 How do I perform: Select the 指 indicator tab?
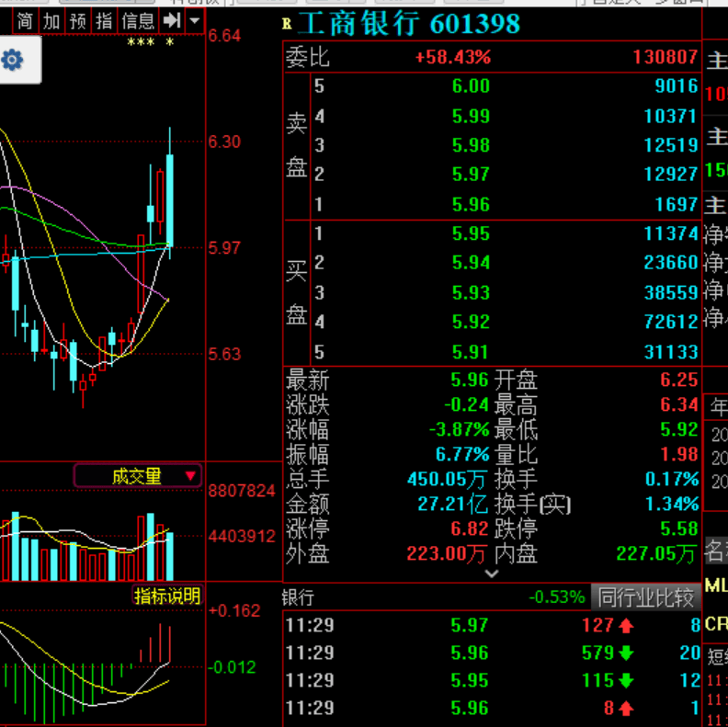tap(104, 20)
